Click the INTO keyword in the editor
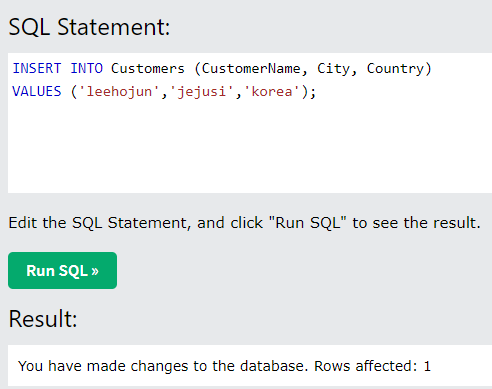This screenshot has width=492, height=389. pos(87,68)
